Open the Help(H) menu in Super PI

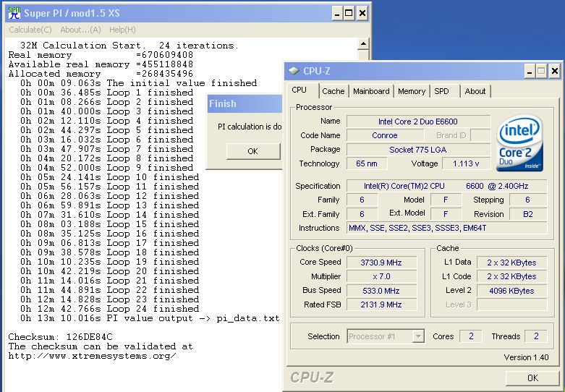point(122,30)
